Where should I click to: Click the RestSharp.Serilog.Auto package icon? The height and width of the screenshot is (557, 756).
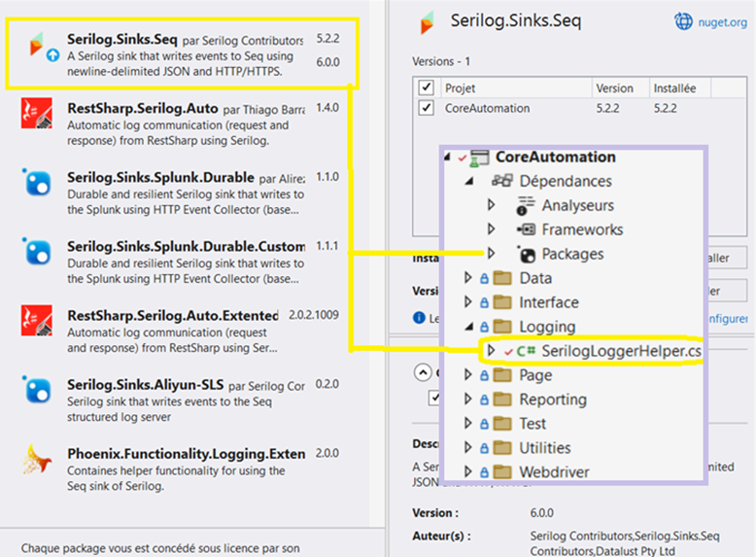(37, 115)
